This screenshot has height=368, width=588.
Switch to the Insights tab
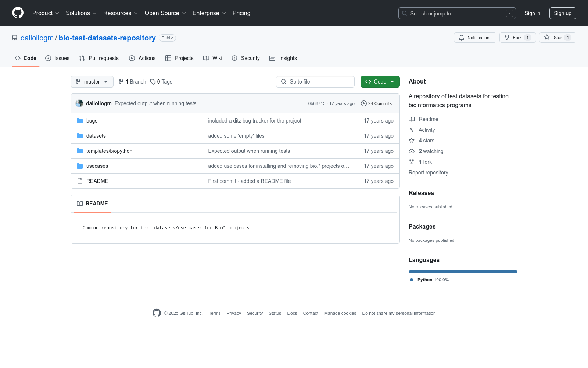[283, 58]
